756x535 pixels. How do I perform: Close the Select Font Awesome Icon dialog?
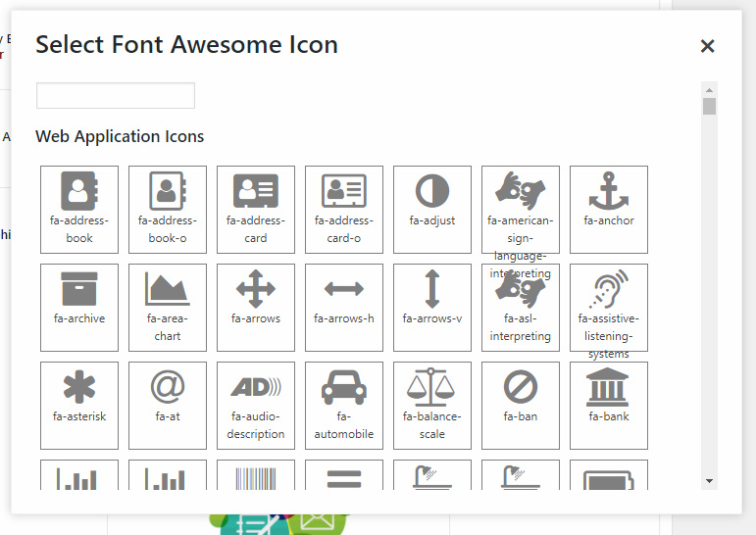[x=707, y=46]
